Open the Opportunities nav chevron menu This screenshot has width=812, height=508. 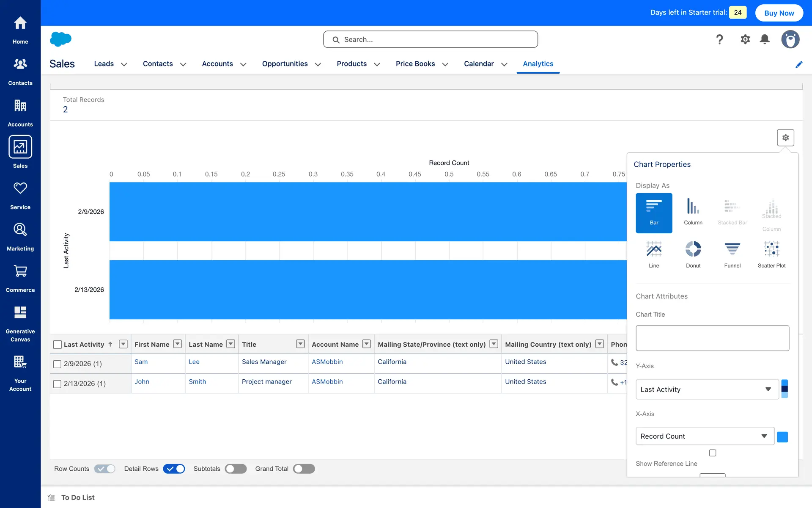click(x=318, y=64)
